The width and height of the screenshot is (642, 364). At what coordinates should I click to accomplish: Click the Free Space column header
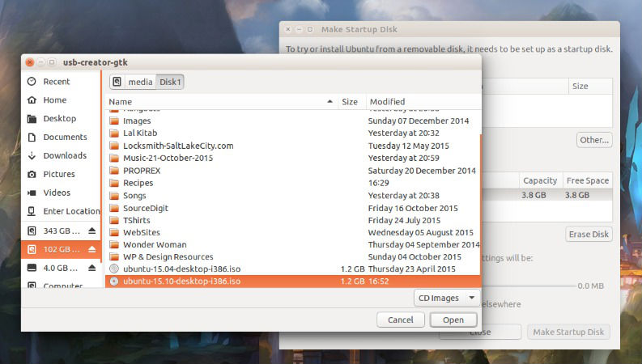tap(588, 180)
